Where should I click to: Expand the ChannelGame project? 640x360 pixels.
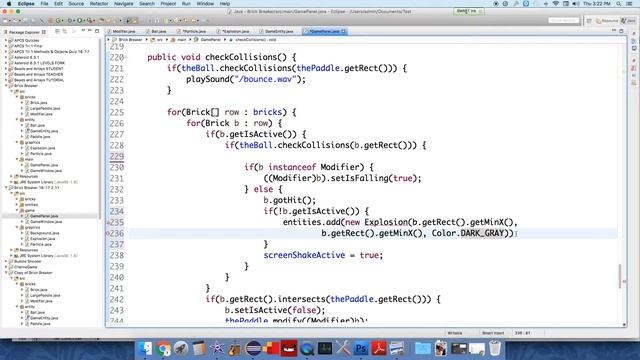coord(6,267)
